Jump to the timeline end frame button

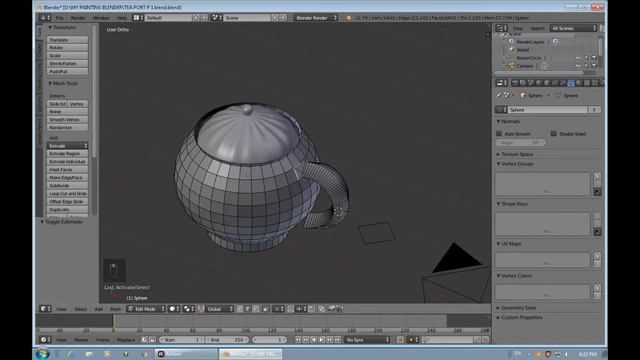coord(338,340)
